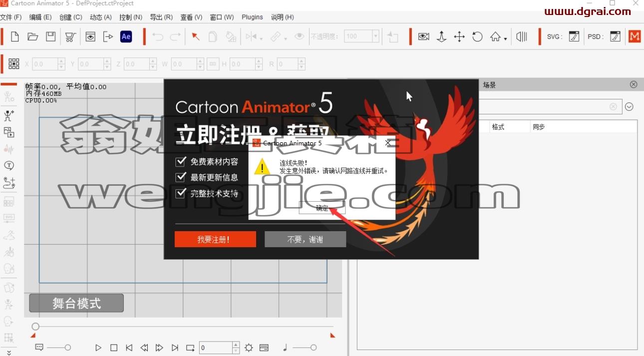Viewport: 644px width, 356px height.
Task: Toggle the safe-area bars icon in toolbar
Action: [522, 36]
